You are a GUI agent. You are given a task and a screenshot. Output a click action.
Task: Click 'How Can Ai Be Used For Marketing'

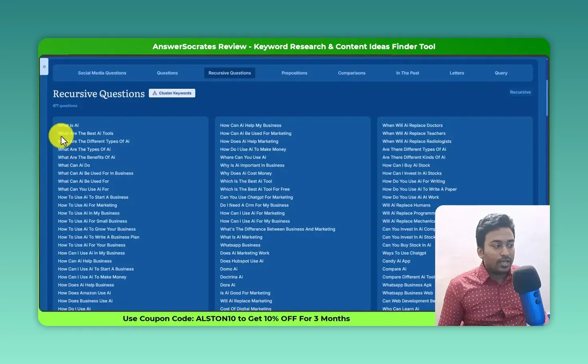256,134
